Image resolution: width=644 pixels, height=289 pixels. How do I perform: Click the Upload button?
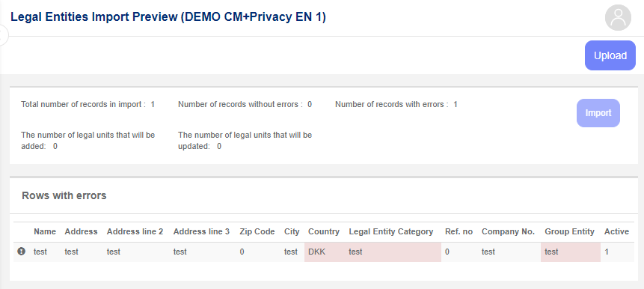[x=610, y=55]
